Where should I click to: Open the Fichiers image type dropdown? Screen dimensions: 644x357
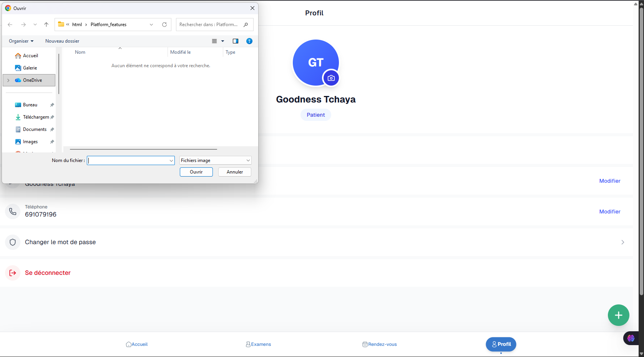point(215,160)
